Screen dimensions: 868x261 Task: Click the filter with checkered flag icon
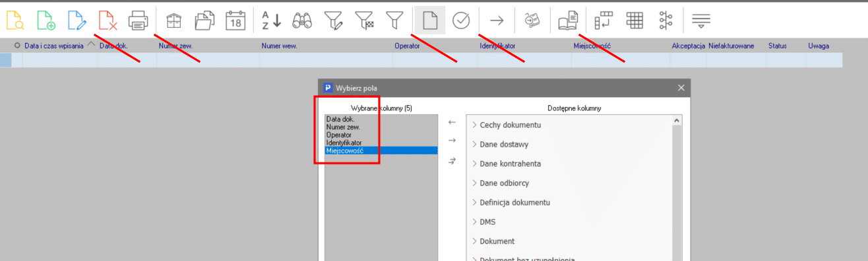coord(364,20)
